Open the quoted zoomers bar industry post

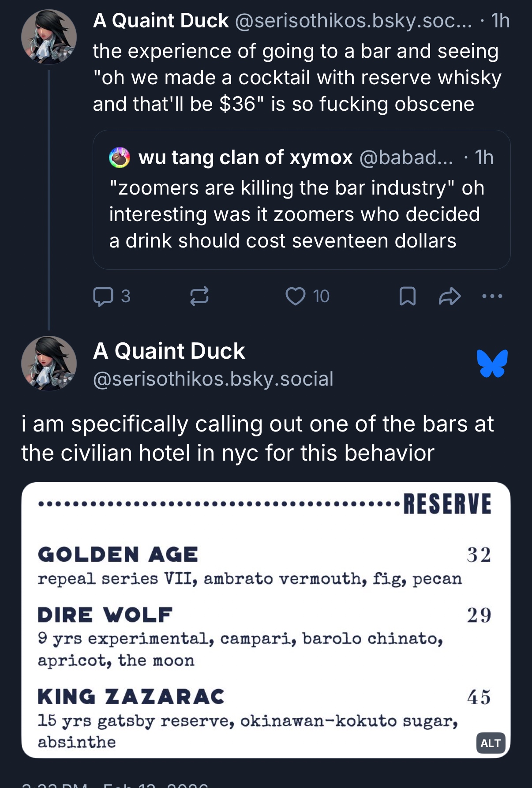click(x=301, y=214)
